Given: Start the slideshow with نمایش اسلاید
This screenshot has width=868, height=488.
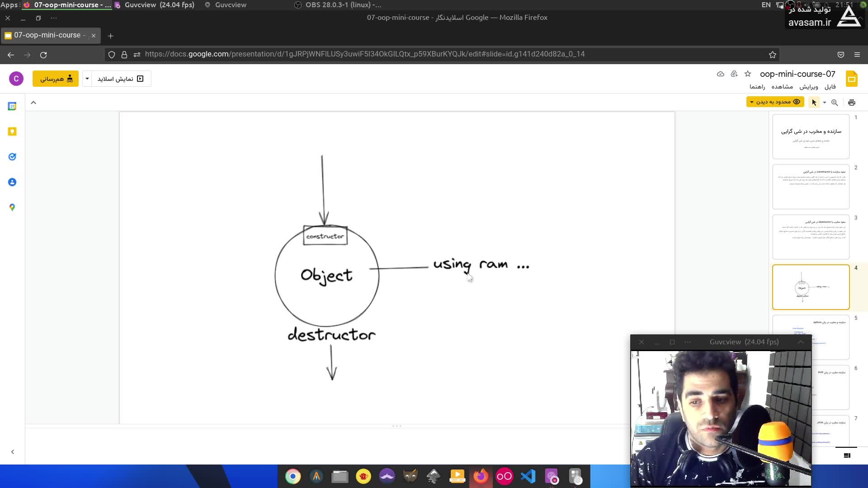Looking at the screenshot, I should point(121,79).
